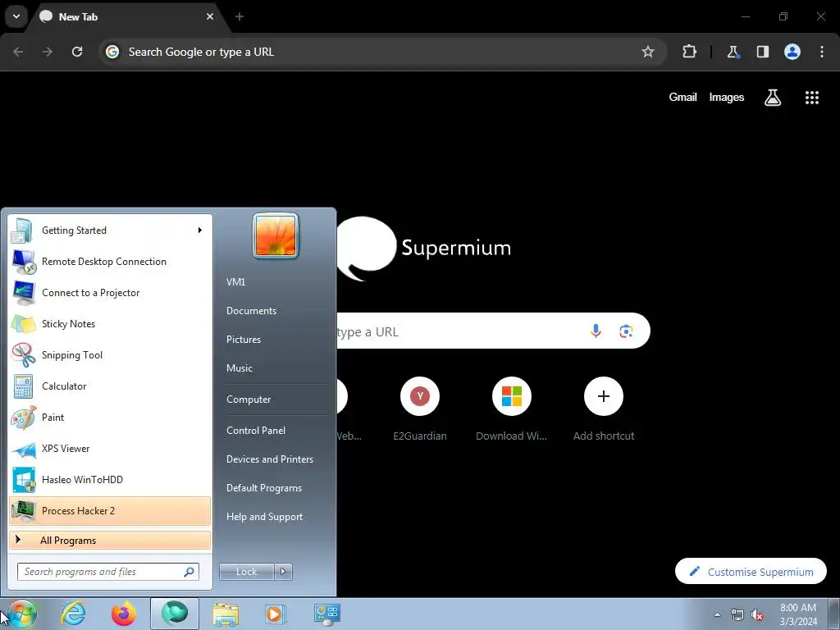Close the New Tab tab

click(210, 16)
